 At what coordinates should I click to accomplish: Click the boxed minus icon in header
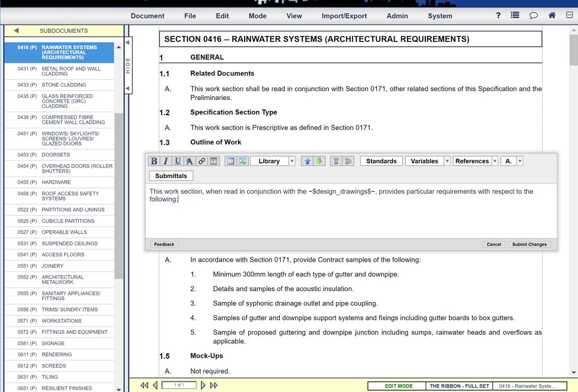pyautogui.click(x=569, y=15)
